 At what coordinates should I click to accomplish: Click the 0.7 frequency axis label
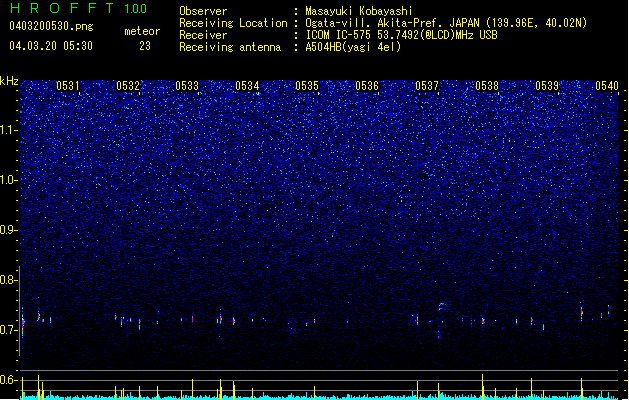click(x=9, y=330)
